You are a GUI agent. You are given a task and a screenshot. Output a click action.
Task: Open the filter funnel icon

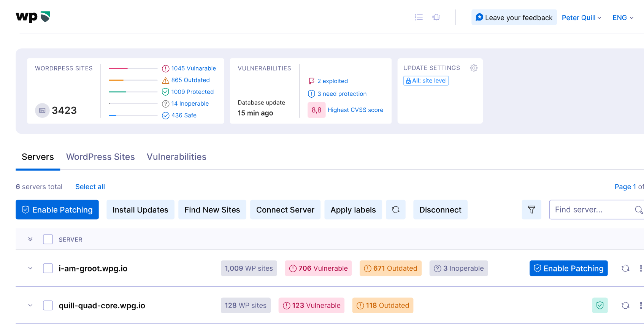531,210
